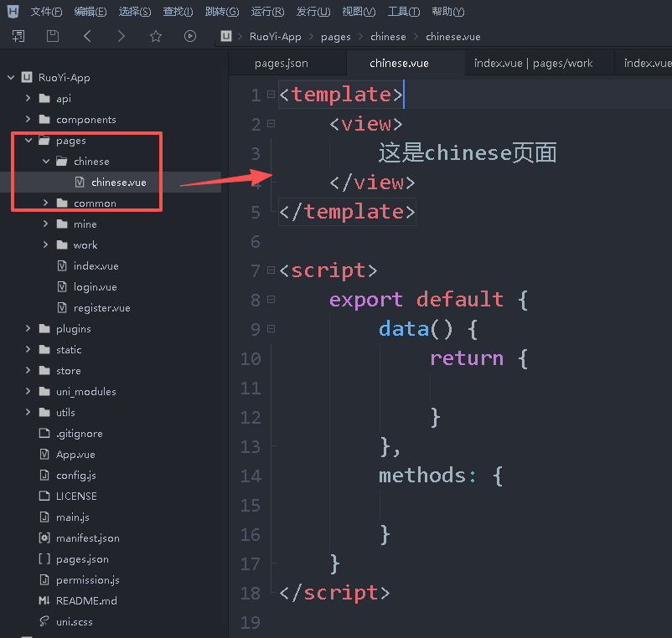
Task: Collapse the RuoYi-App project root
Action: (x=11, y=78)
